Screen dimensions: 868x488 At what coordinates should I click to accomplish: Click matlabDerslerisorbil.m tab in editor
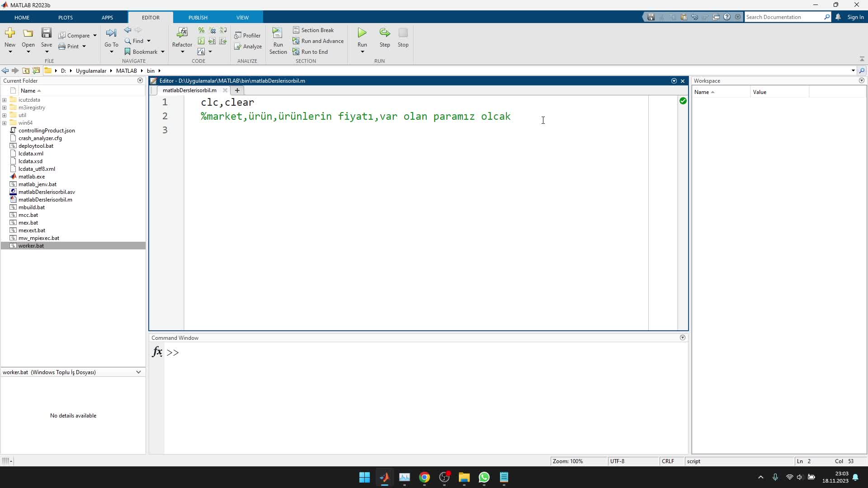[189, 90]
